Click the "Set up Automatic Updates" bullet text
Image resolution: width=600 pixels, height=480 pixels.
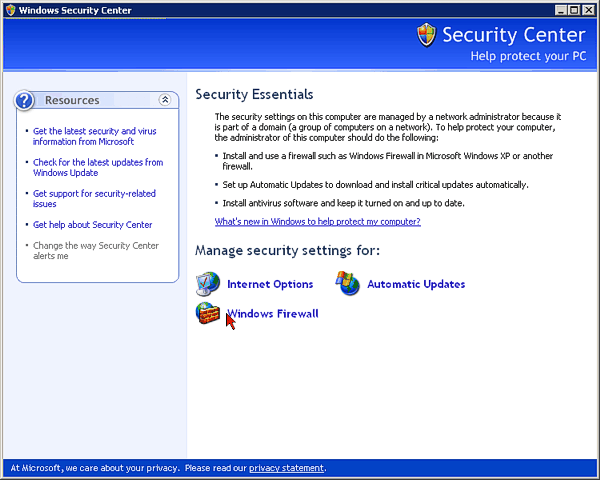coord(375,185)
